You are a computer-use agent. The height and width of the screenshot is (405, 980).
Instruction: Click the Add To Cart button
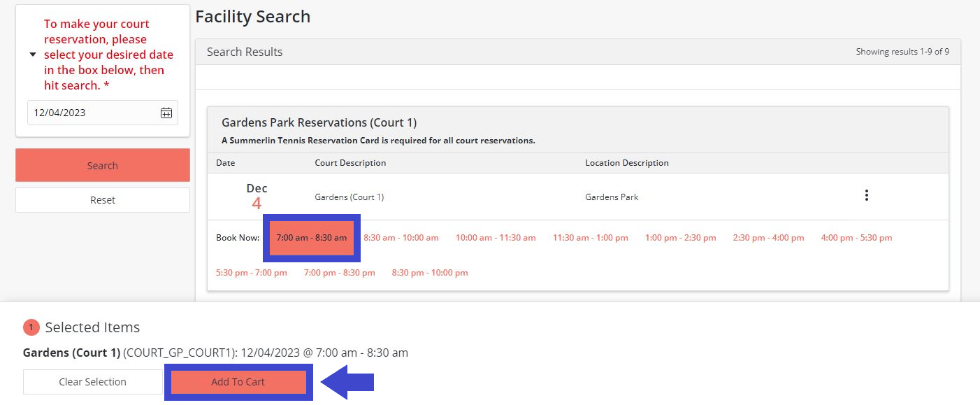pyautogui.click(x=238, y=382)
